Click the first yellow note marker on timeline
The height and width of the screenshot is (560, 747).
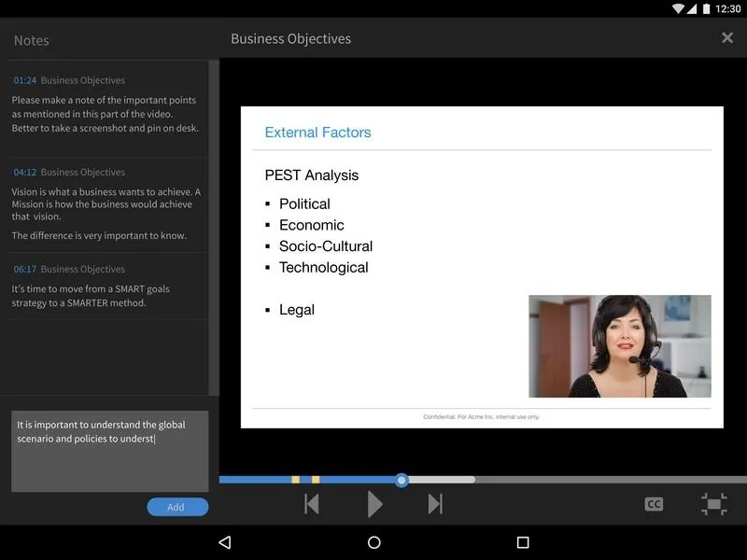(295, 480)
